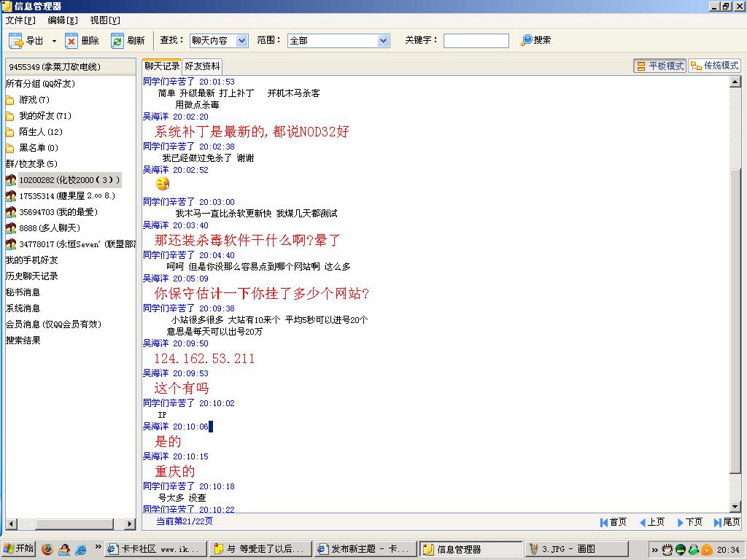Click account header 9455349 拿菜刀砍电线

[71, 66]
